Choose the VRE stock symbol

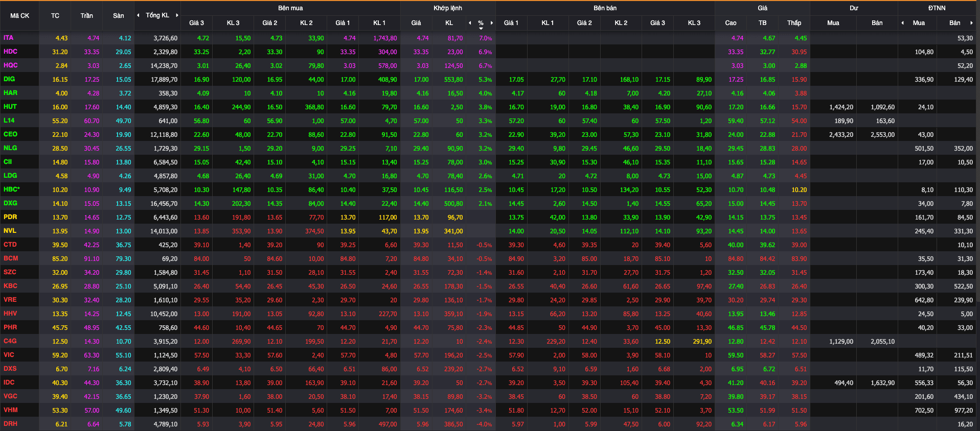[10, 300]
